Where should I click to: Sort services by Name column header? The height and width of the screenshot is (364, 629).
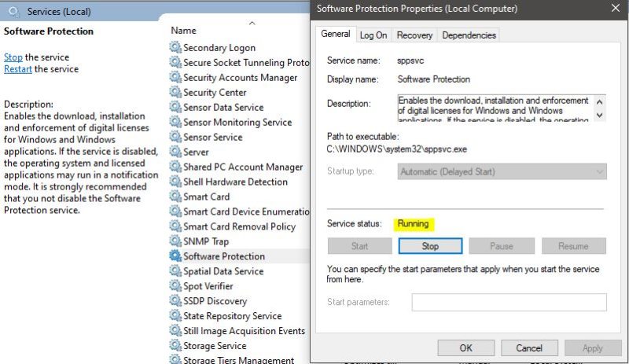(x=183, y=31)
